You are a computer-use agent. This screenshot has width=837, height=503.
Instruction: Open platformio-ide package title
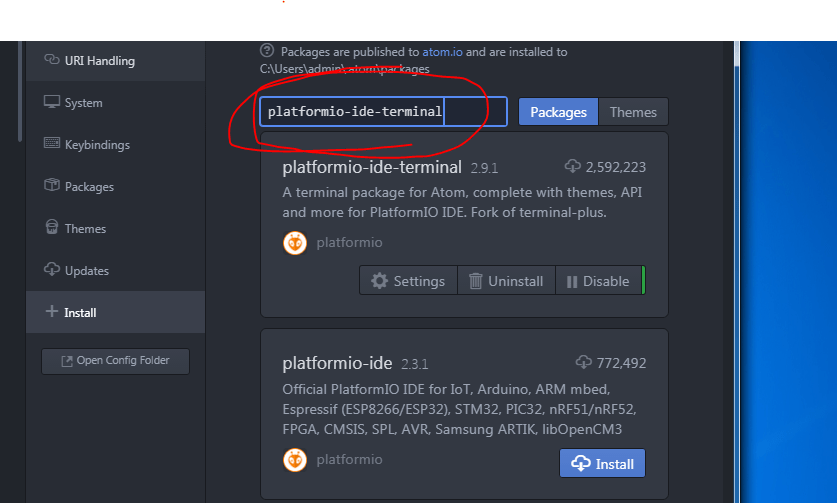[337, 363]
